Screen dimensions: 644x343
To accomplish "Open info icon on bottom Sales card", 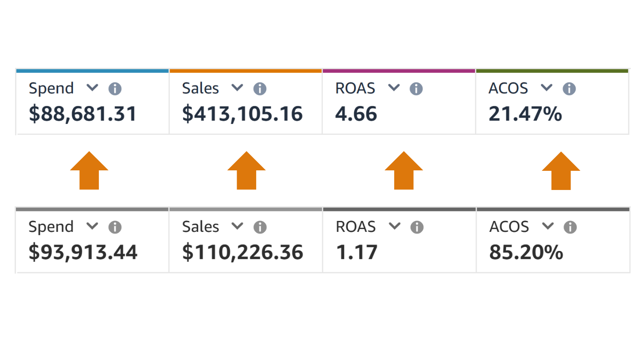I will 260,227.
